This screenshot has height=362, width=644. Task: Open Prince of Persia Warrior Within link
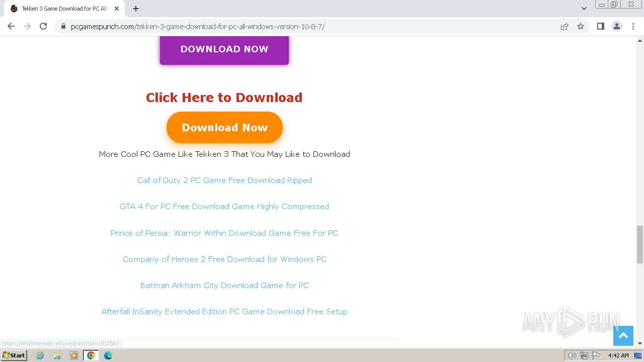tap(224, 233)
